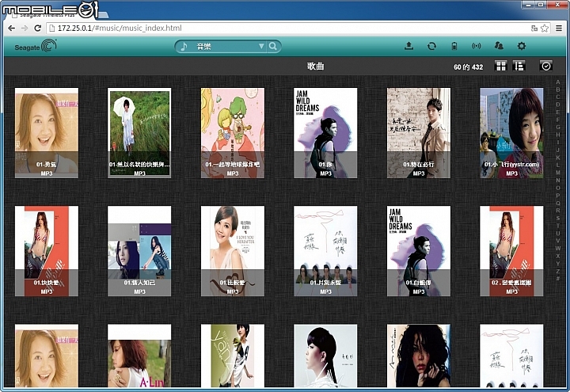Jump to letter K in index

pos(558,158)
